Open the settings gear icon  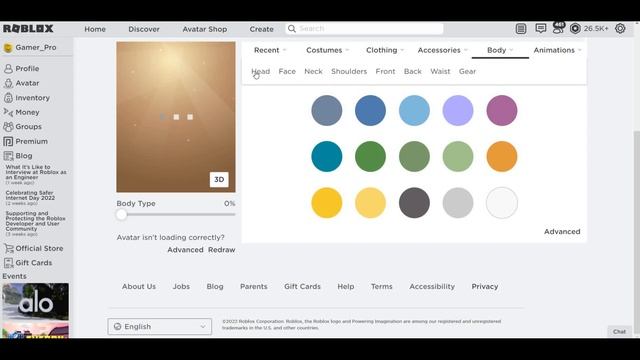[620, 29]
